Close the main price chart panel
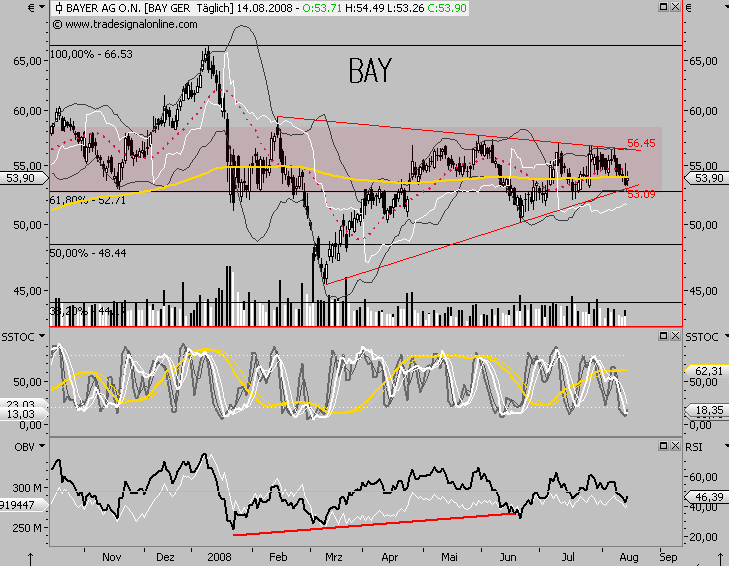 coord(675,7)
